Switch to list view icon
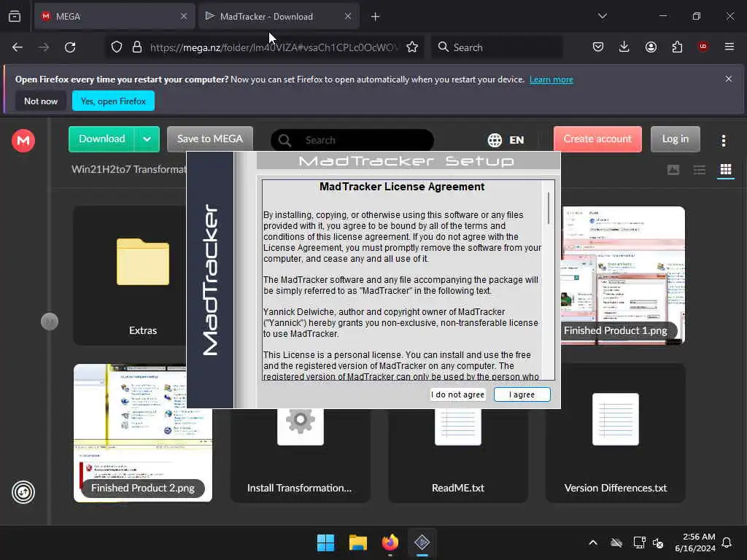Image resolution: width=747 pixels, height=560 pixels. (700, 170)
